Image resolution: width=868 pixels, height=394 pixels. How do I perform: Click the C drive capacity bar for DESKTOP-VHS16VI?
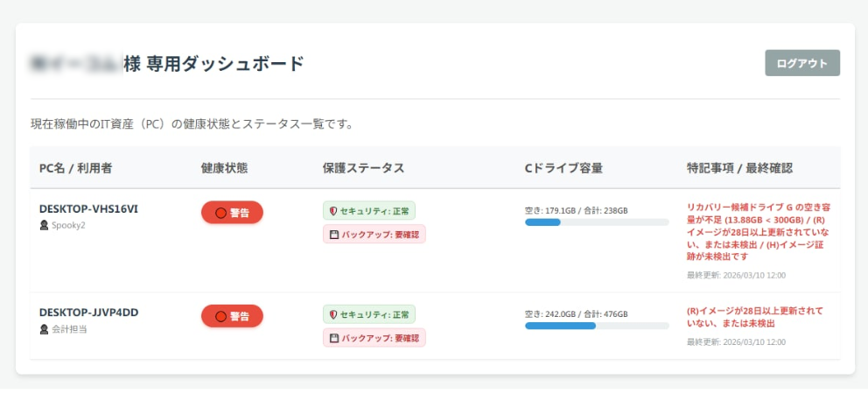coord(596,222)
